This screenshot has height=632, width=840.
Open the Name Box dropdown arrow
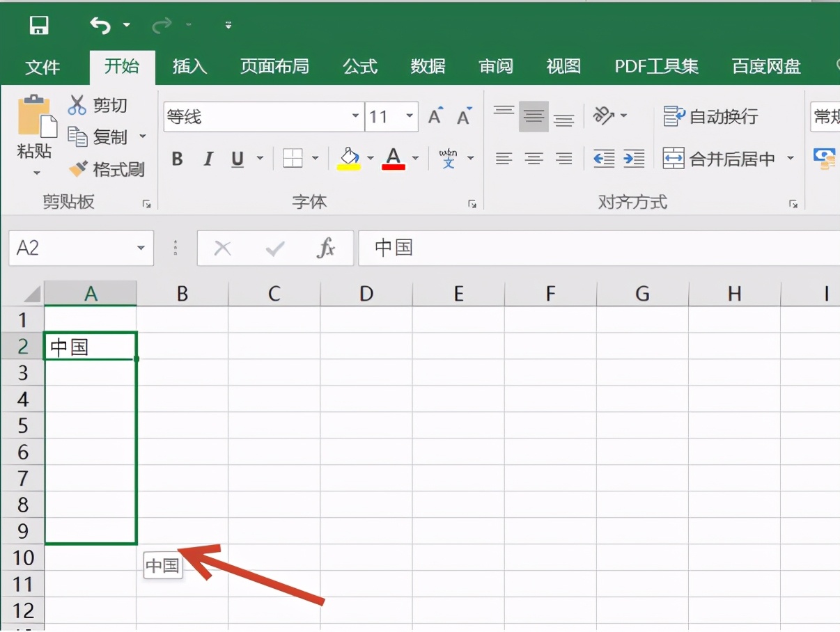click(141, 248)
